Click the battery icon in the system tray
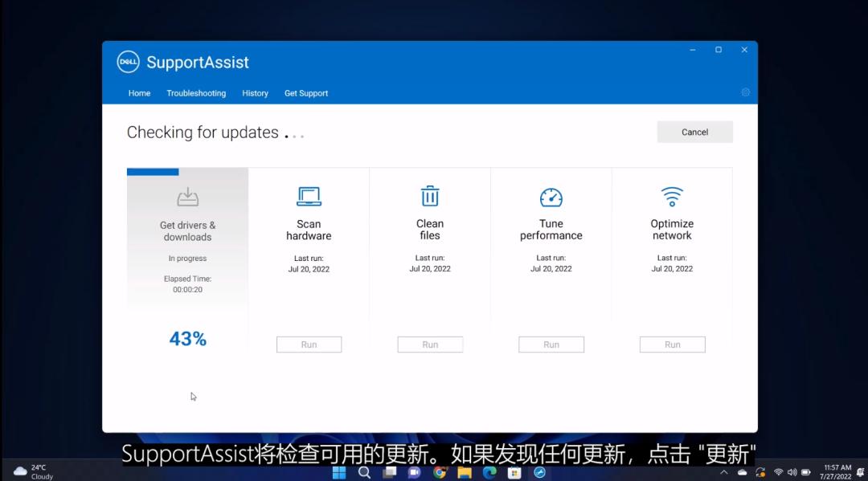The height and width of the screenshot is (481, 868). tap(808, 473)
